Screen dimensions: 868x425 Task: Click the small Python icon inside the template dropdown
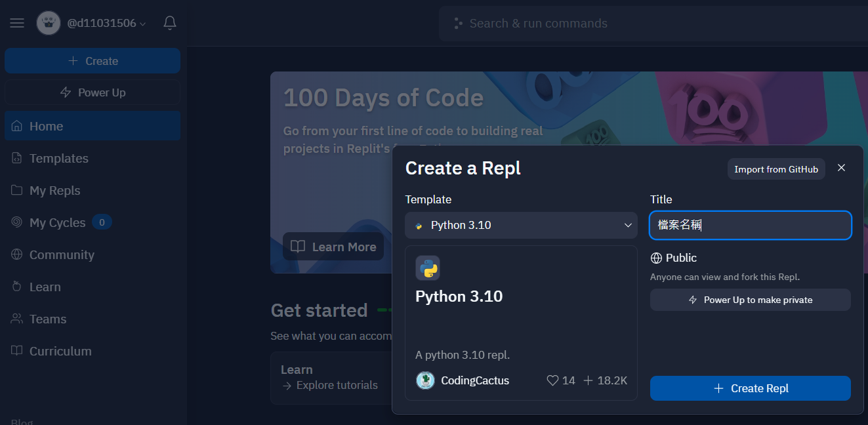pos(419,226)
